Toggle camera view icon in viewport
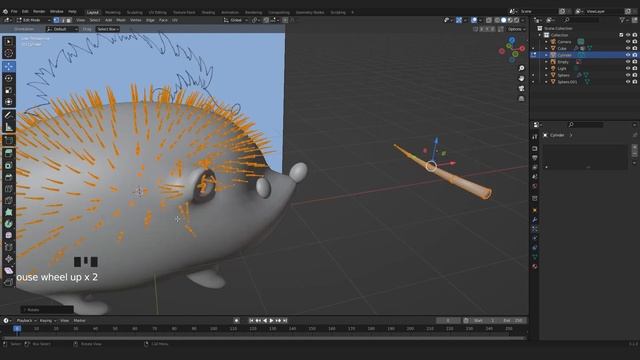This screenshot has width=640, height=360. (x=521, y=89)
